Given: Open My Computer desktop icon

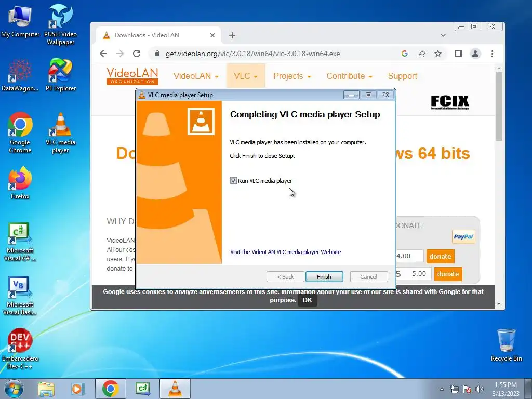Looking at the screenshot, I should point(20,21).
